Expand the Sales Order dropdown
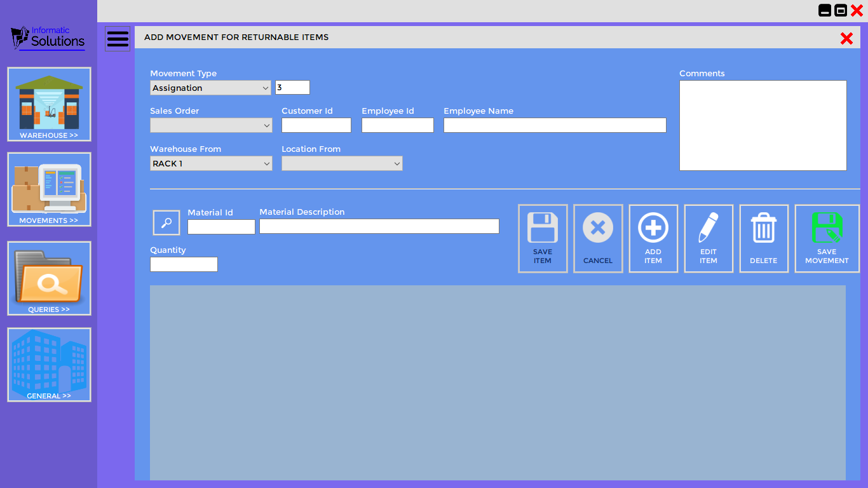This screenshot has height=488, width=868. tap(211, 126)
